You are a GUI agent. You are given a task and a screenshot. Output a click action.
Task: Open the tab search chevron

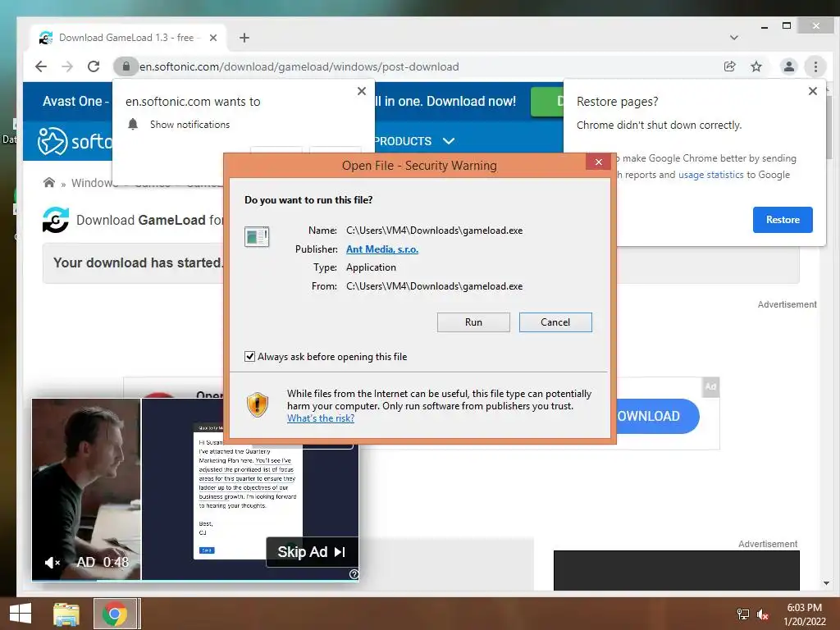coord(734,38)
